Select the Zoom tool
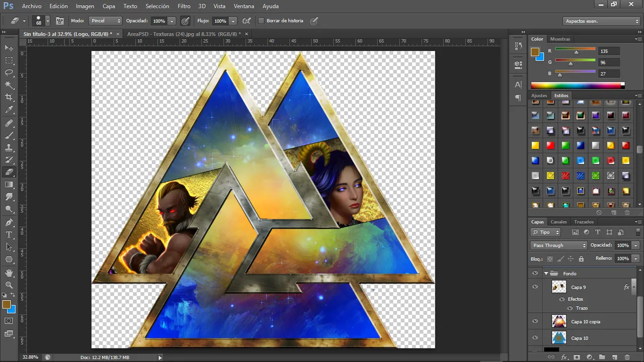The image size is (644, 362). click(9, 285)
